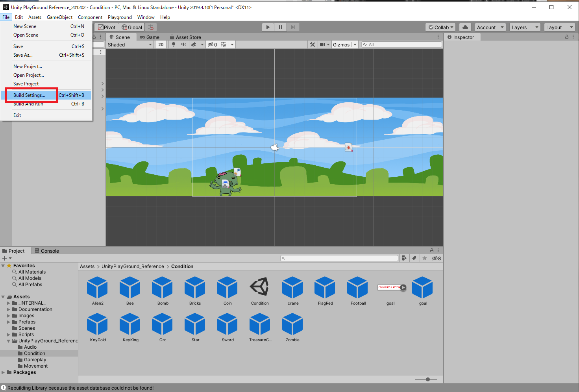Click the Project panel create plus button
The height and width of the screenshot is (392, 579).
[7, 258]
